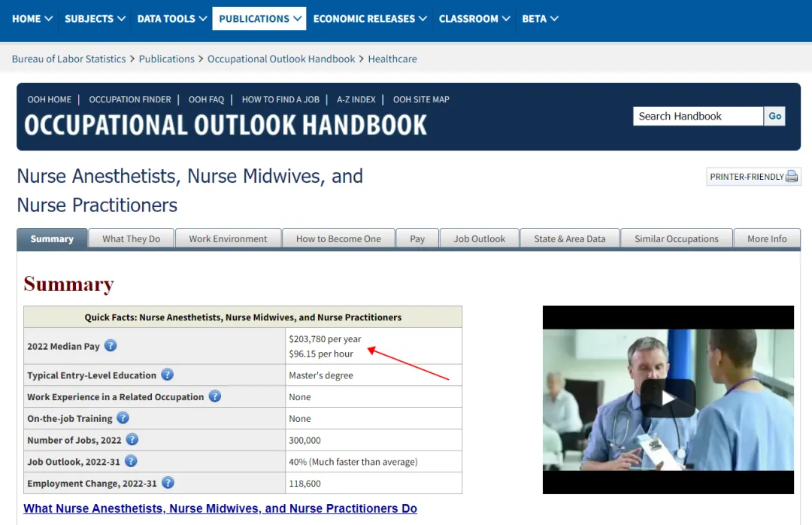Select the Summary tab
The width and height of the screenshot is (812, 525).
pyautogui.click(x=52, y=239)
